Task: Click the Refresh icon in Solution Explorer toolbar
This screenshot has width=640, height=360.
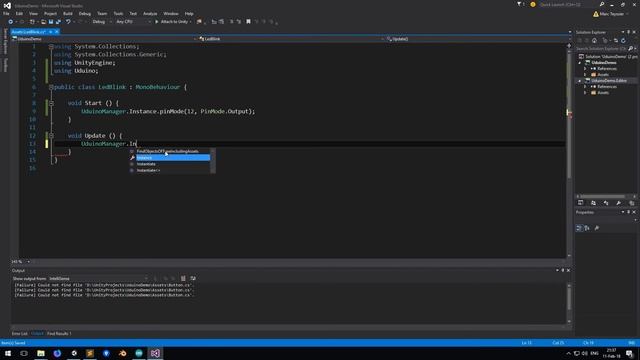Action: 623,40
